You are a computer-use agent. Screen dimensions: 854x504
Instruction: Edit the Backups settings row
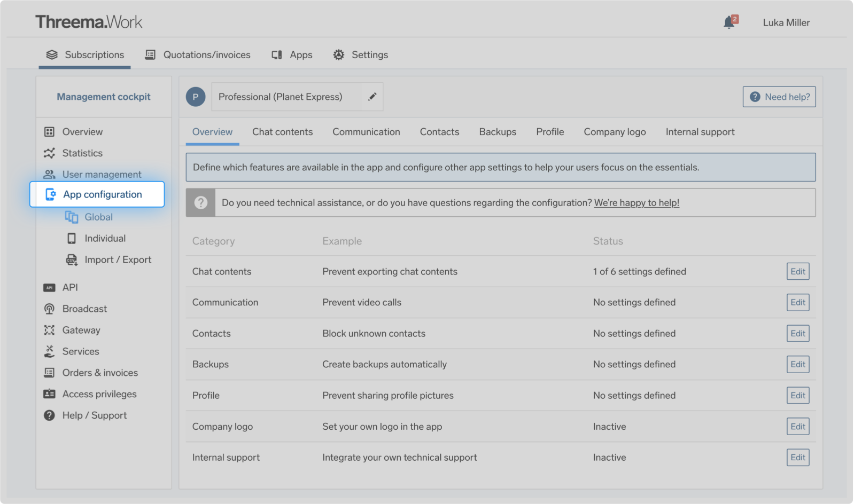click(x=798, y=364)
